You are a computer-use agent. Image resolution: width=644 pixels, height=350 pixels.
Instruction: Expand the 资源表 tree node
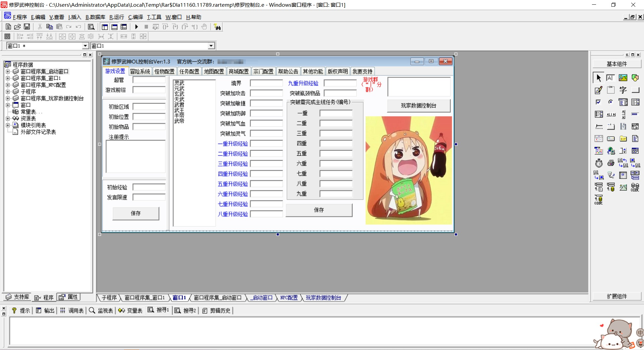pyautogui.click(x=8, y=118)
